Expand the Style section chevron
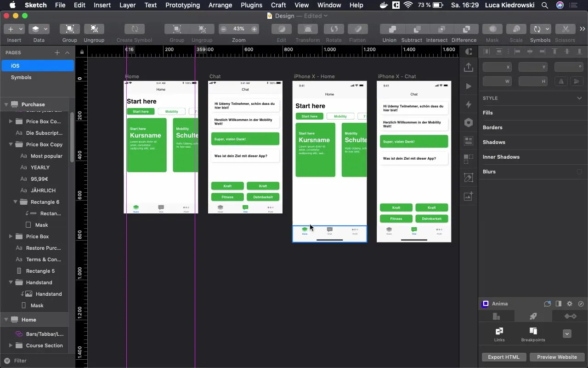The height and width of the screenshot is (368, 588). [580, 98]
